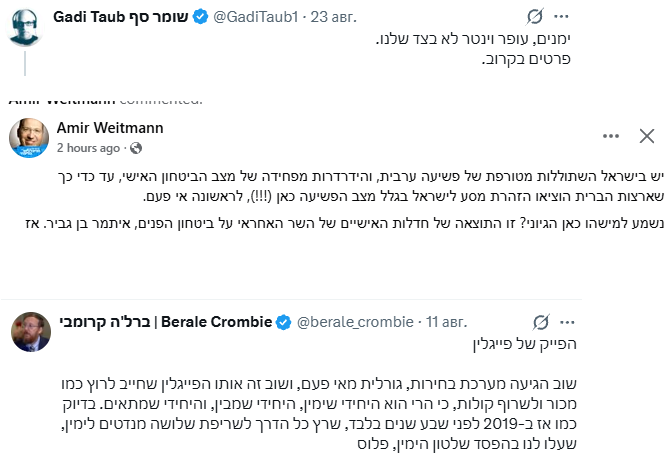Screen dimensions: 671x465
Task: Dismiss Amir Weitmann's post with the X
Action: click(647, 136)
